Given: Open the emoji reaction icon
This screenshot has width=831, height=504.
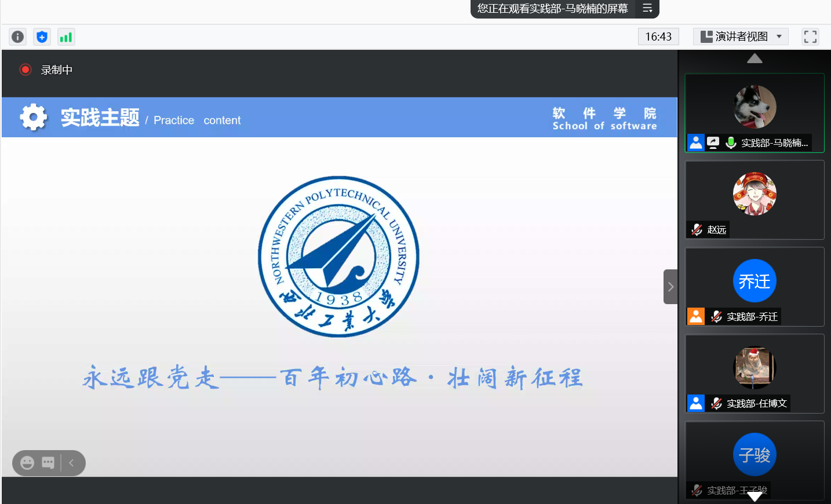Looking at the screenshot, I should pos(27,463).
